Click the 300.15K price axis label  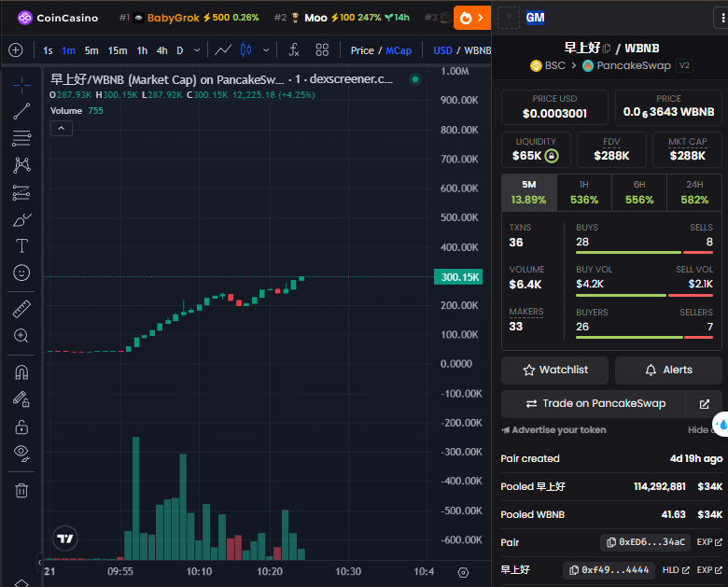tap(458, 277)
